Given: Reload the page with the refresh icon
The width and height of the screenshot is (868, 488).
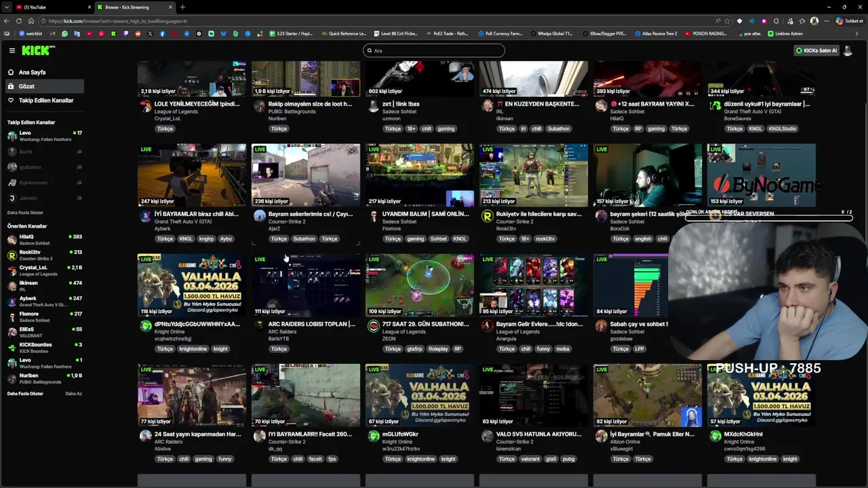Looking at the screenshot, I should click(x=18, y=21).
